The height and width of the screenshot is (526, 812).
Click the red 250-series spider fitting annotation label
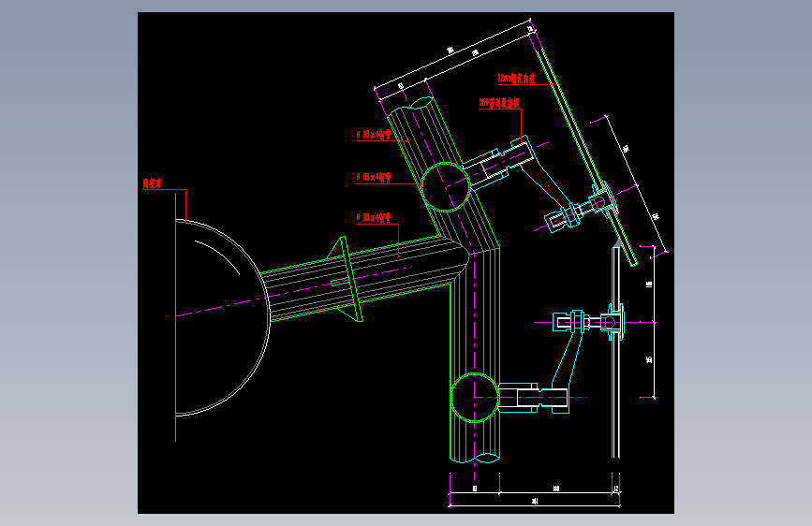499,103
